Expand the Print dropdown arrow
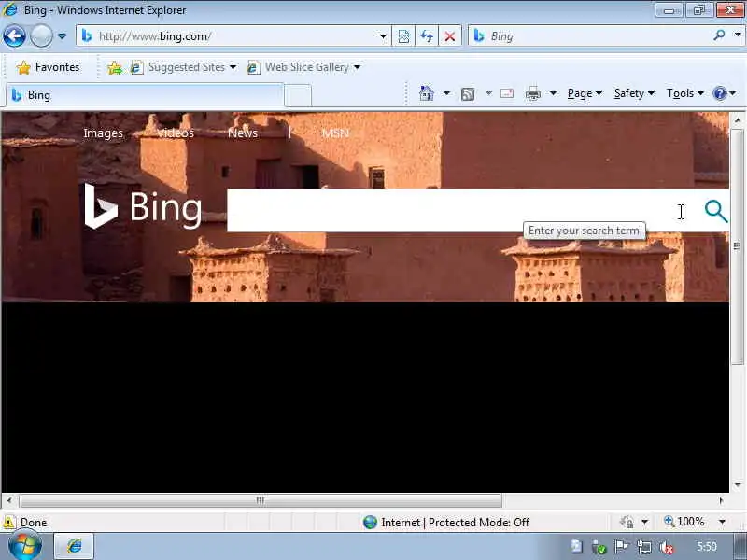Screen dimensions: 747x560 [553, 93]
